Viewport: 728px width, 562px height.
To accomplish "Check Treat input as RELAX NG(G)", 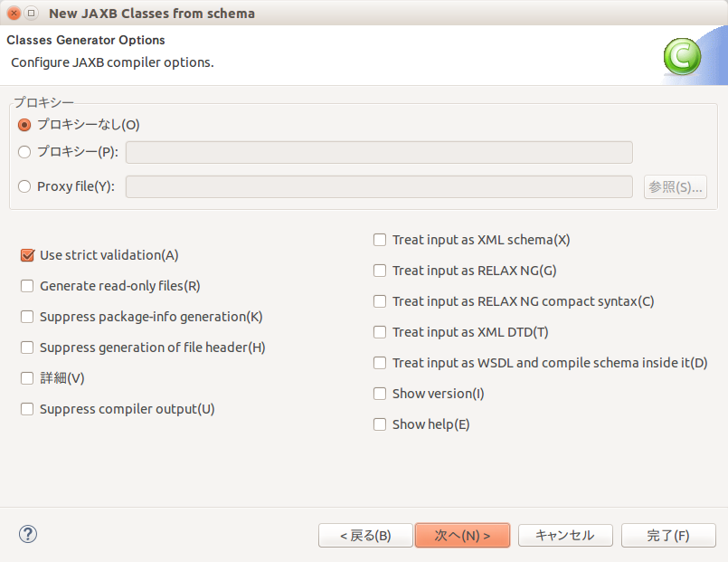I will click(380, 271).
